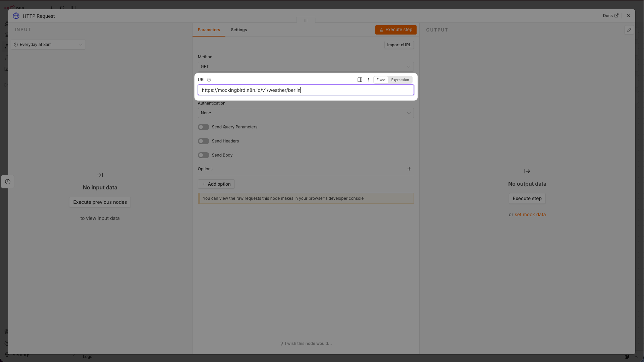Screen dimensions: 644x362
Task: Click into the URL input field
Action: tap(306, 90)
